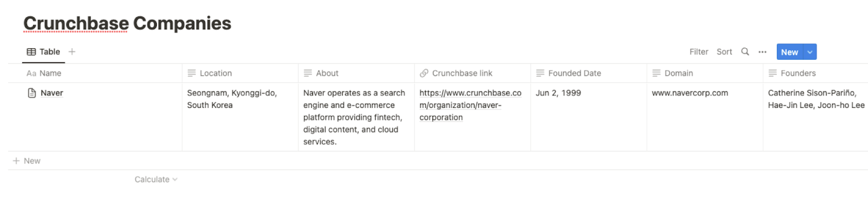Select the Table view tab
This screenshot has height=199, width=868.
(43, 52)
